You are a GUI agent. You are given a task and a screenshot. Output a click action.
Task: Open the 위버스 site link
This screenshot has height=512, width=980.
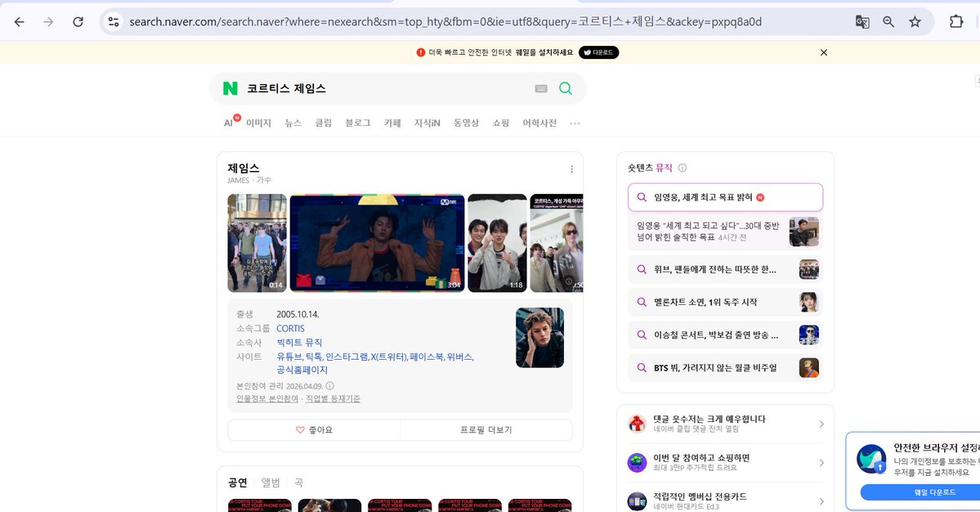(x=459, y=357)
